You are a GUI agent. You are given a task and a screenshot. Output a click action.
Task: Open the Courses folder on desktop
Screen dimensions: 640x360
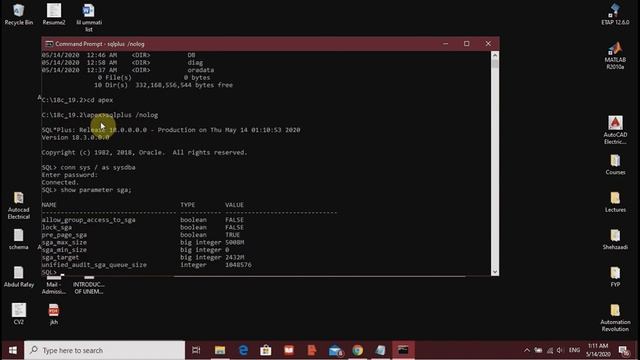pos(615,164)
